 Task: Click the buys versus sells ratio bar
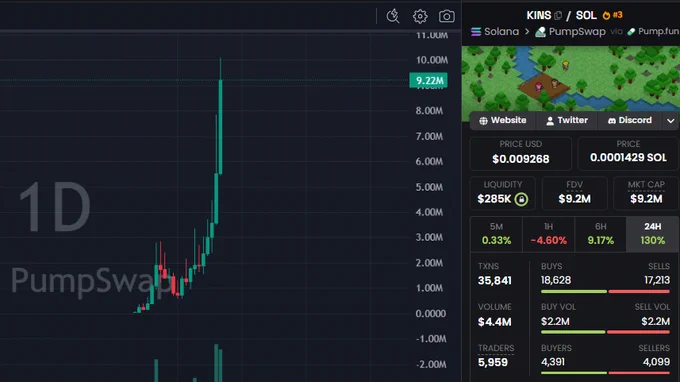(605, 292)
